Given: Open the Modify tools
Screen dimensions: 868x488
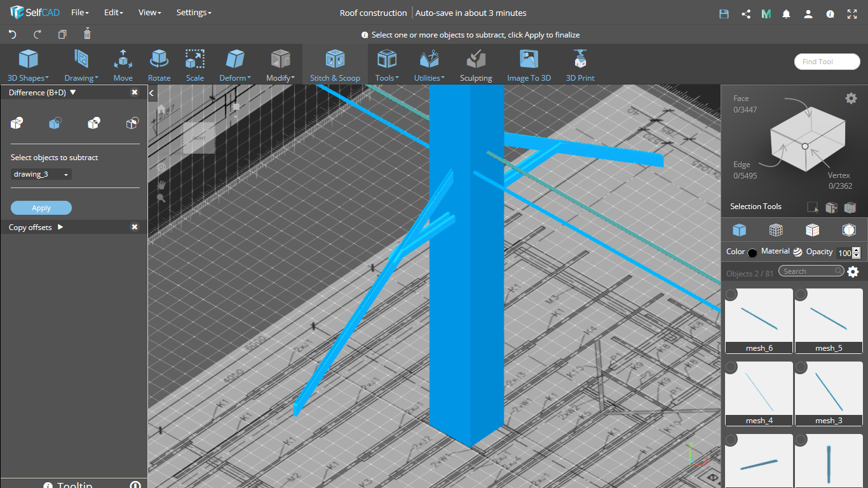Looking at the screenshot, I should (280, 65).
